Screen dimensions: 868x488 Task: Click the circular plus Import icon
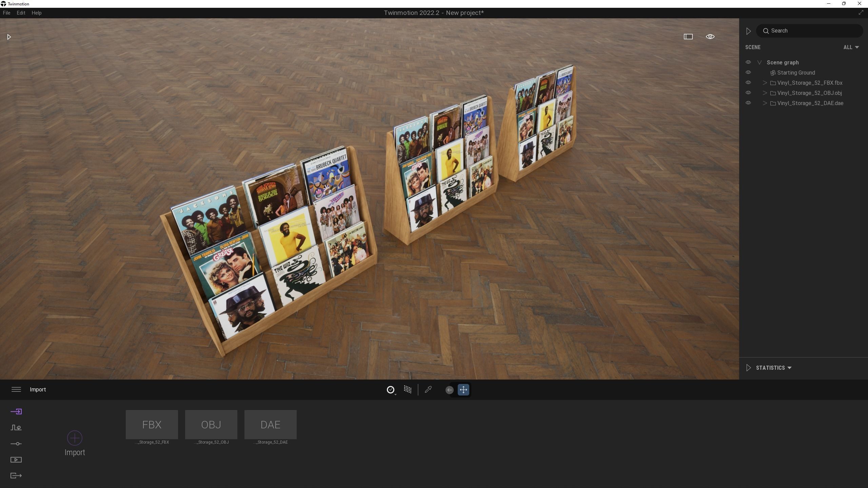pos(75,438)
